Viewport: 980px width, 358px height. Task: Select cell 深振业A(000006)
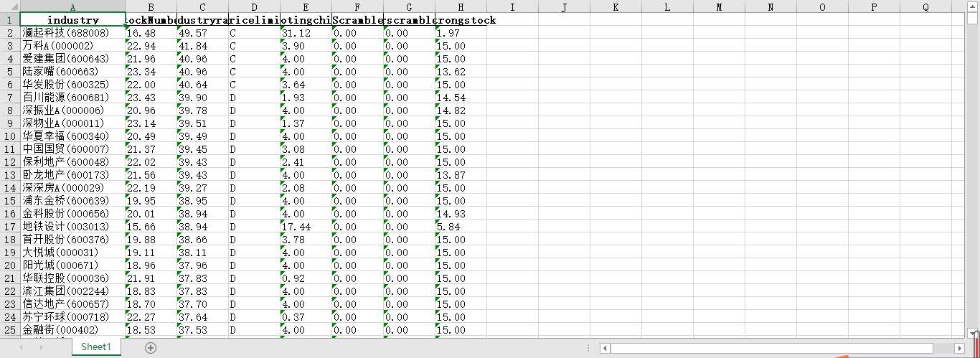[72, 110]
